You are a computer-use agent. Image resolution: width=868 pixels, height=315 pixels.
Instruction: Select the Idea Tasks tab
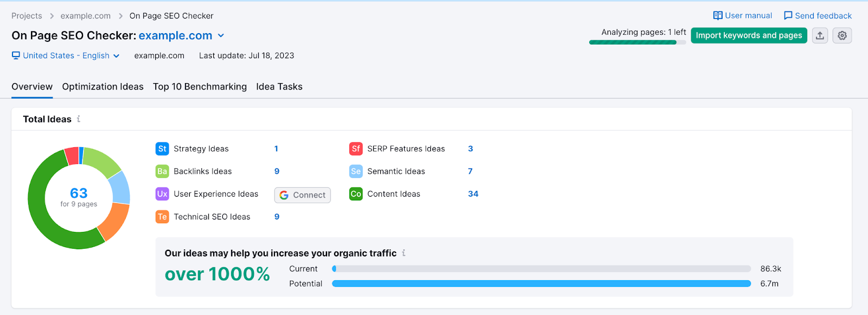coord(279,87)
